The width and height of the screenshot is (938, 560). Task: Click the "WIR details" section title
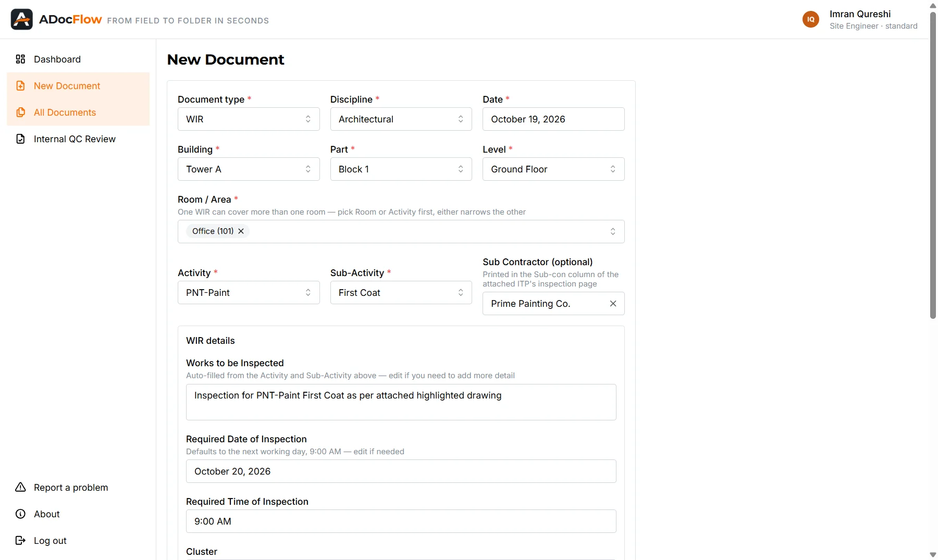[x=211, y=340]
